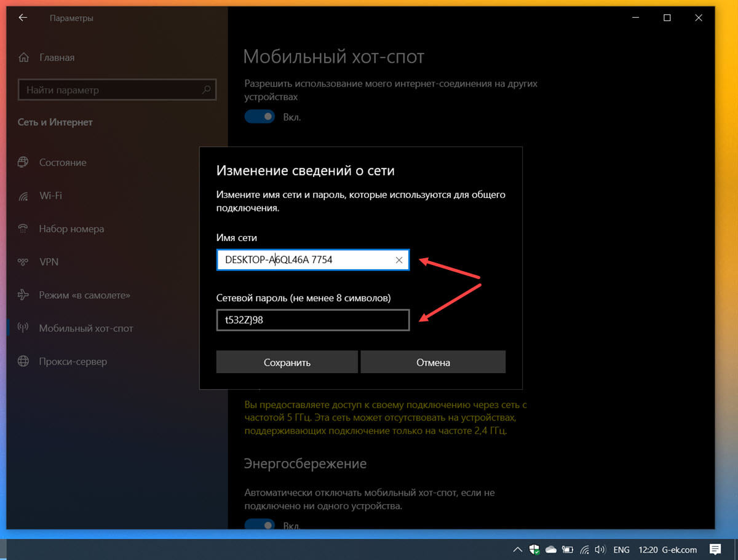
Task: Select the Набор номера icon
Action: 23,229
